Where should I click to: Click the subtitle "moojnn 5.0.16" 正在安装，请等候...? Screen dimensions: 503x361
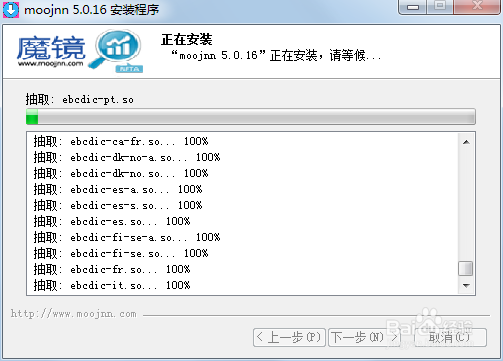coord(276,55)
